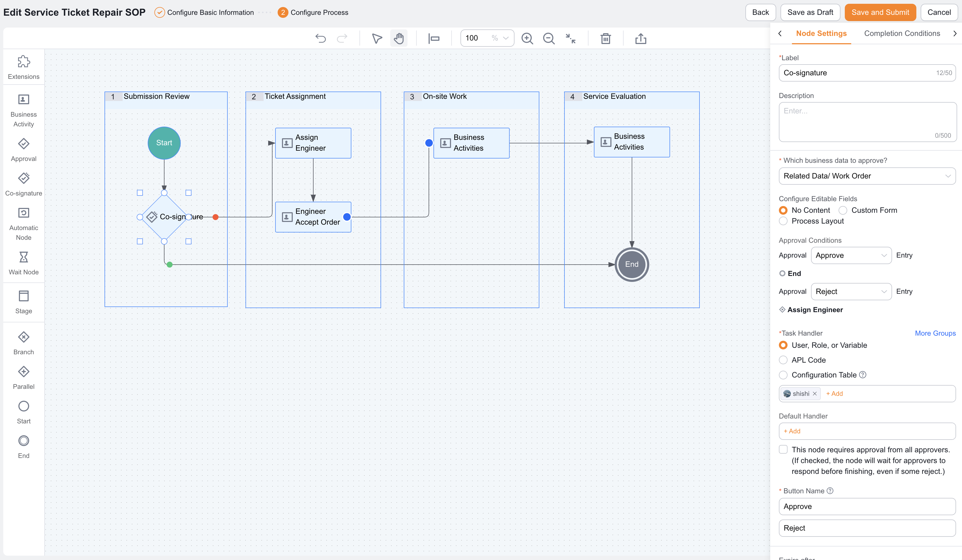Open Related Data/ Work Order dropdown
962x560 pixels.
tap(867, 176)
